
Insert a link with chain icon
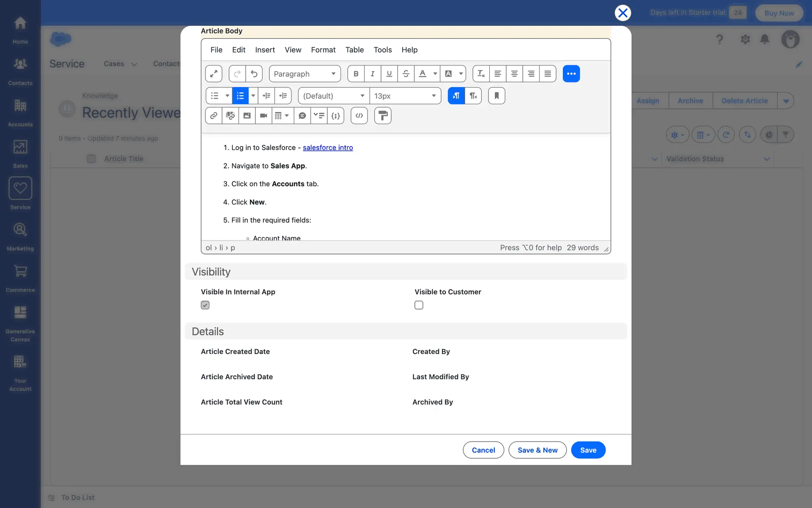pyautogui.click(x=214, y=116)
